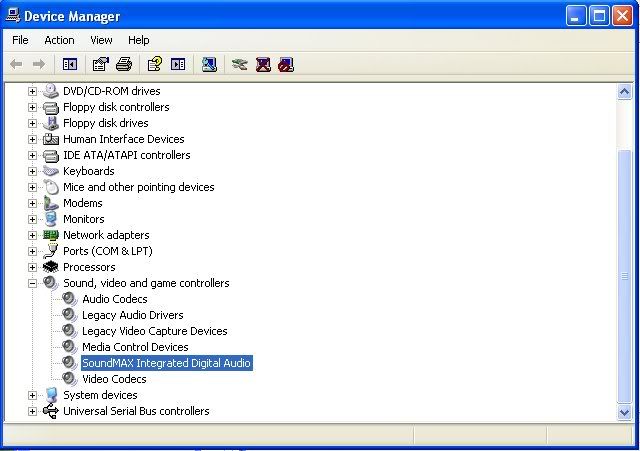Open the File menu
The height and width of the screenshot is (451, 640).
point(20,40)
